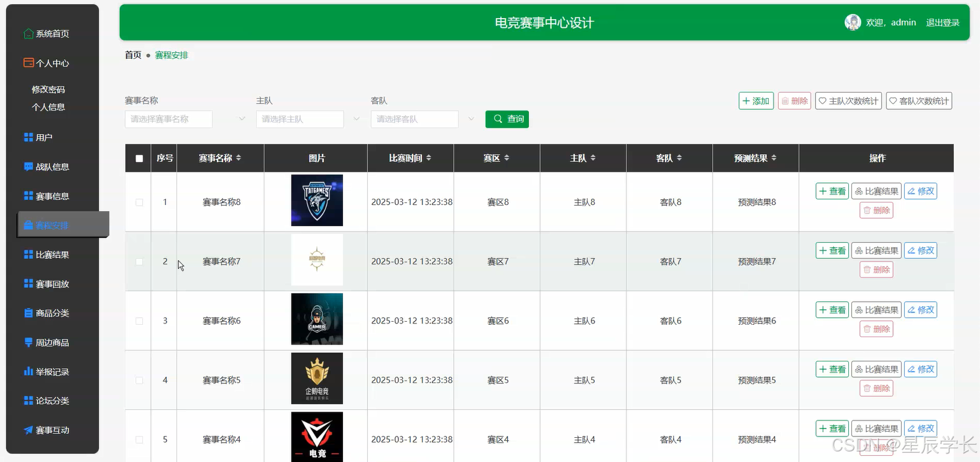Sort by 比赛时间 column arrows

429,158
